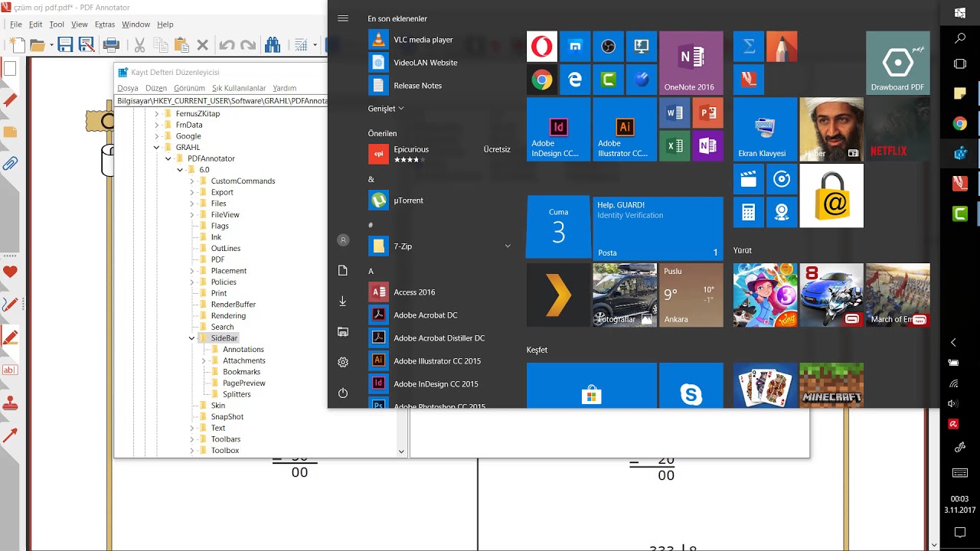Click the New document icon in PDF Annotator
The image size is (980, 551).
[x=16, y=45]
